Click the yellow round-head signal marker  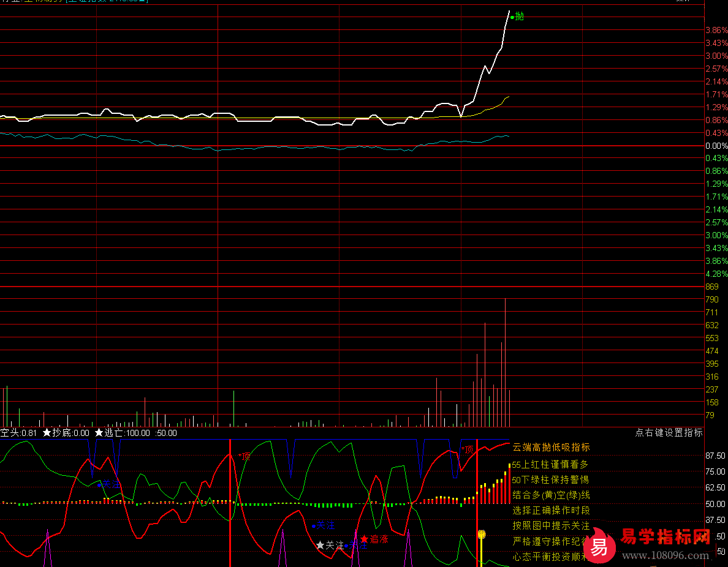[482, 535]
